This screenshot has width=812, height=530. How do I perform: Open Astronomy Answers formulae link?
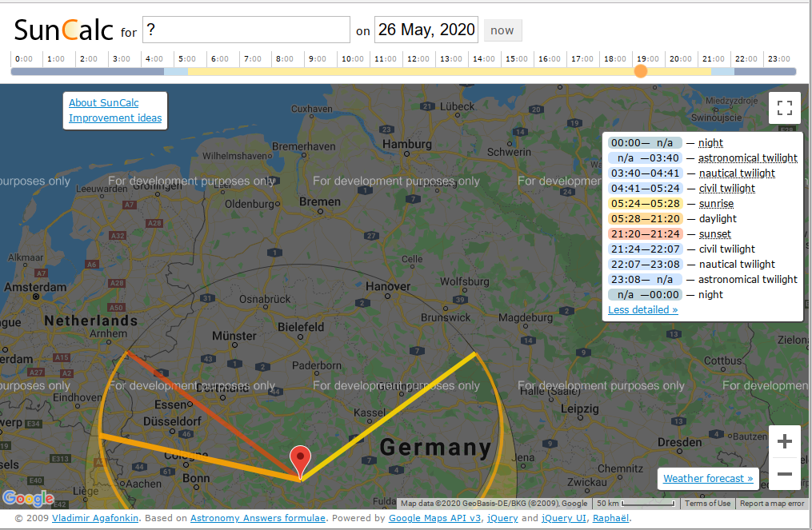(x=258, y=518)
